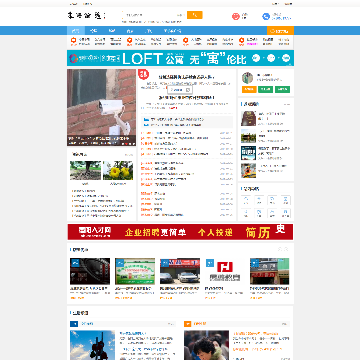Open the green signboard business card thumbnail

[x=135, y=271]
